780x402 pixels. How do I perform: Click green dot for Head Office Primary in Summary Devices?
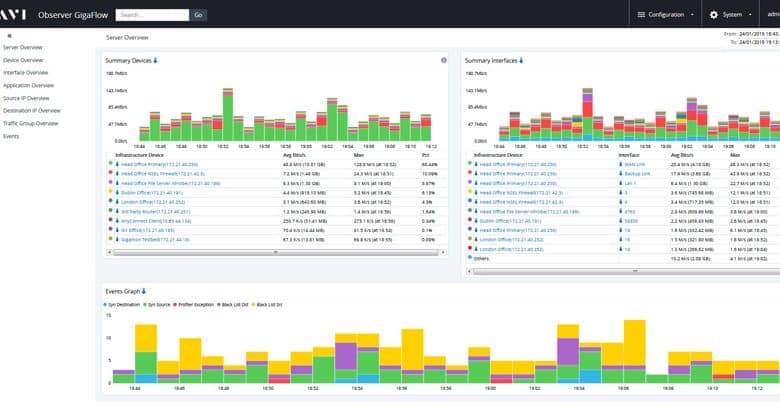tap(110, 163)
